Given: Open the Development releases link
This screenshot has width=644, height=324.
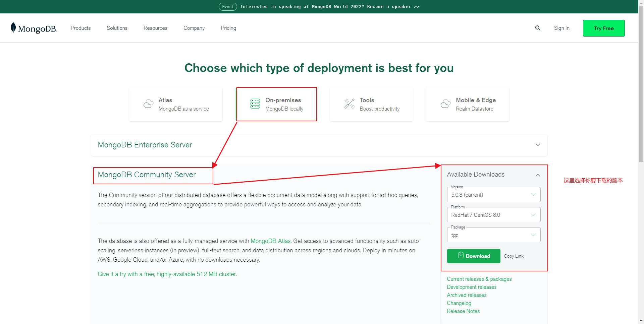Looking at the screenshot, I should click(472, 287).
